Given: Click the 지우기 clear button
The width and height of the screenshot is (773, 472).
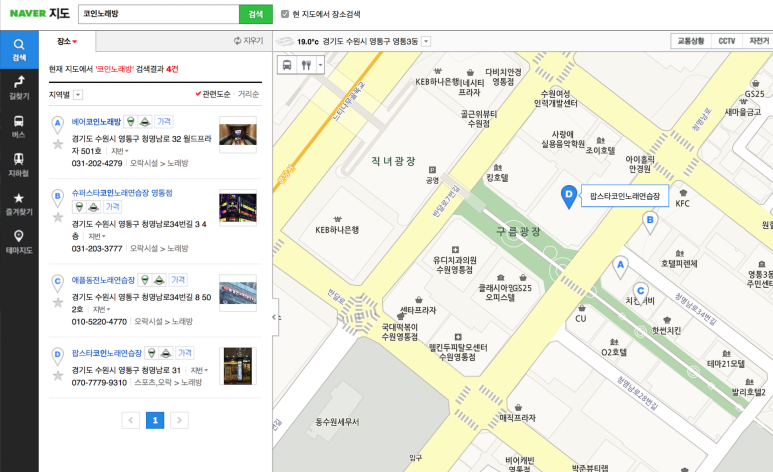Looking at the screenshot, I should 248,41.
